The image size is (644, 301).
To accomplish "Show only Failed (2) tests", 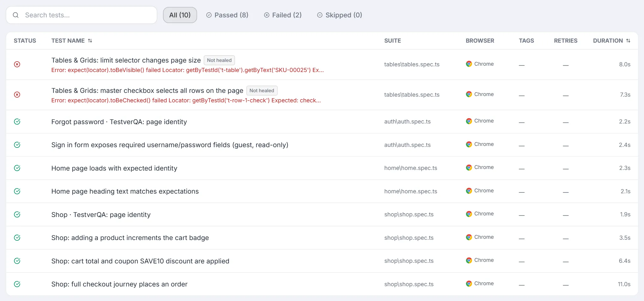I will click(x=283, y=15).
